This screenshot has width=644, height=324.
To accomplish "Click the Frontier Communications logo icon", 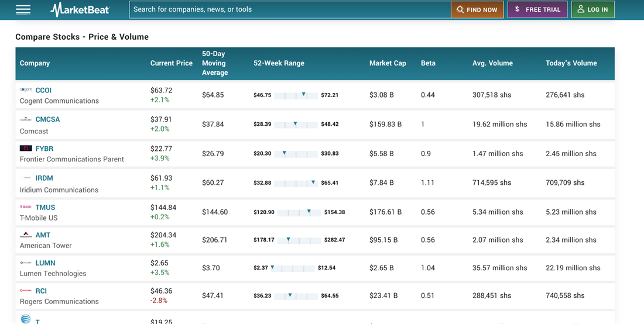I will click(x=26, y=149).
